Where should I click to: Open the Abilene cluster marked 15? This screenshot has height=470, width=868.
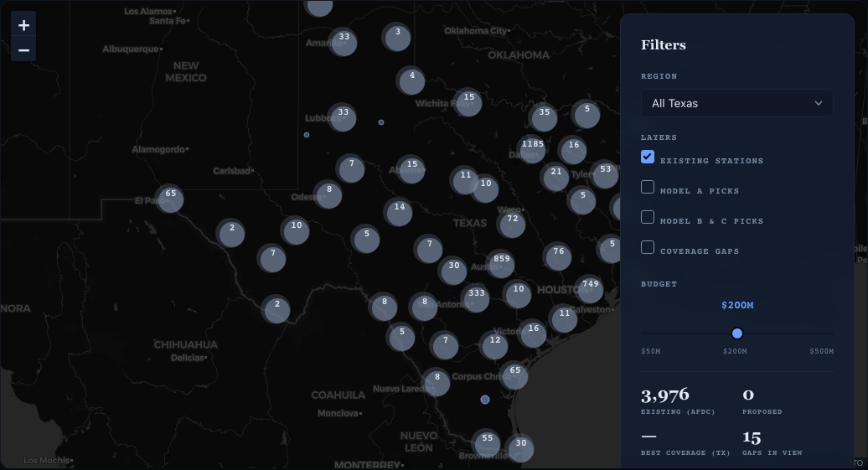(411, 168)
